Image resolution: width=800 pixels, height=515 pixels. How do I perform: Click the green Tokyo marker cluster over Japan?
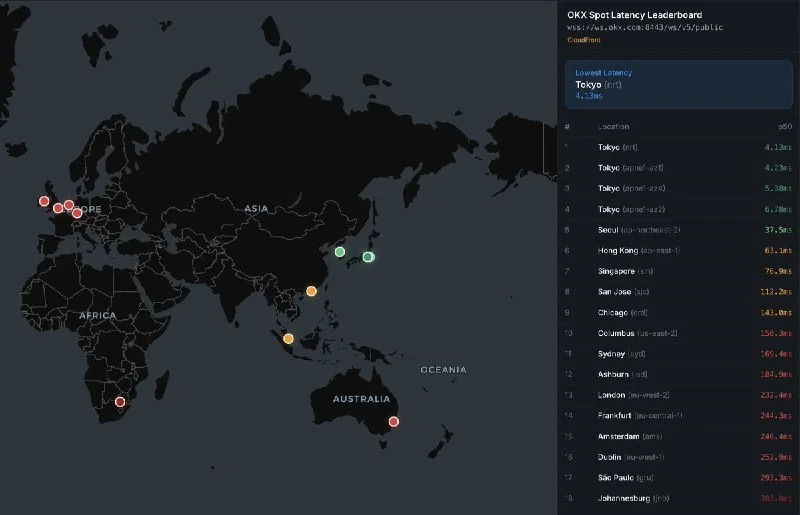368,257
